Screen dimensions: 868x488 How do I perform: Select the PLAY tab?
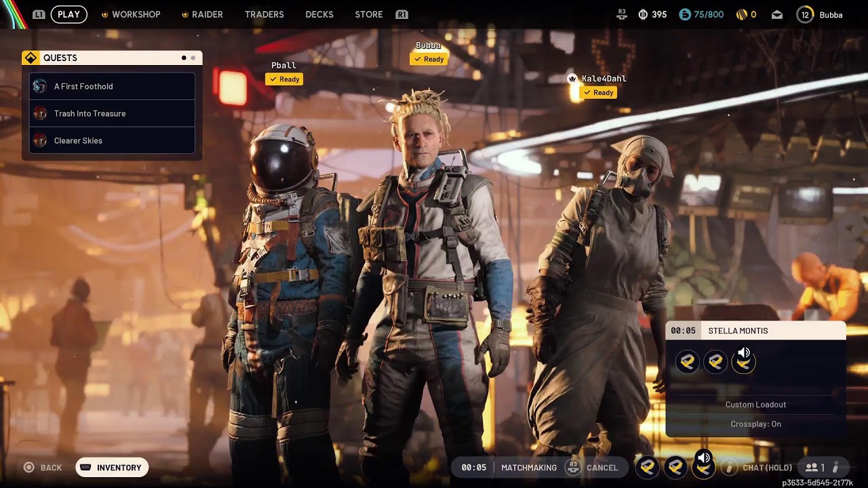[69, 14]
